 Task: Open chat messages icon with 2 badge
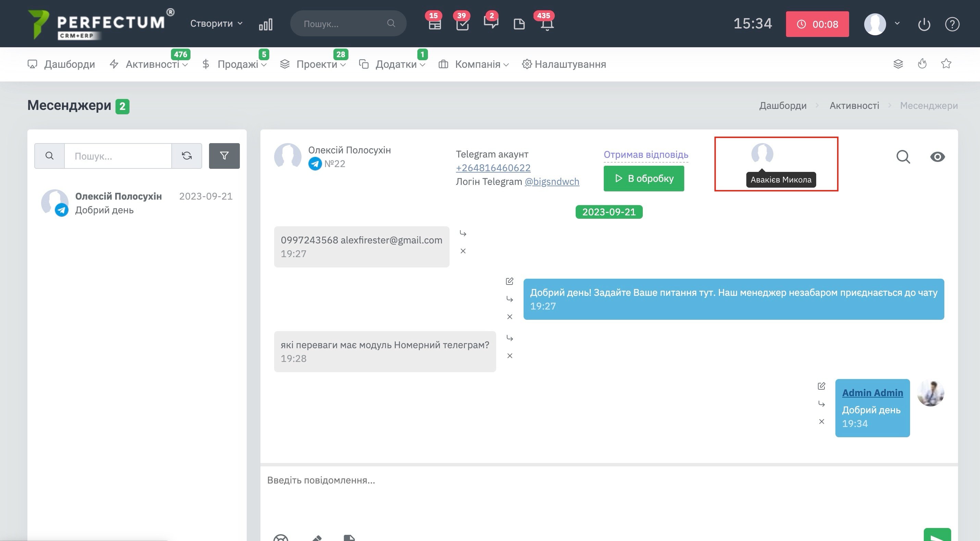[490, 23]
